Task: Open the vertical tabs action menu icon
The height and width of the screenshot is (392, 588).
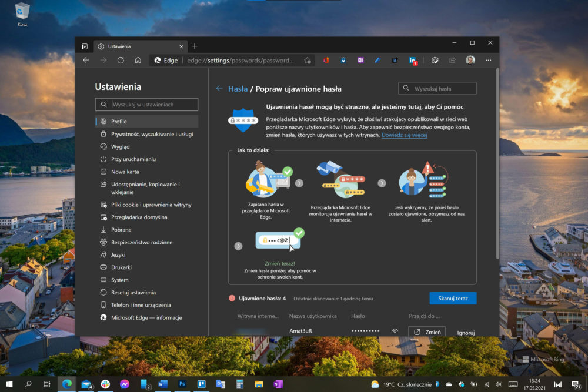Action: [85, 46]
